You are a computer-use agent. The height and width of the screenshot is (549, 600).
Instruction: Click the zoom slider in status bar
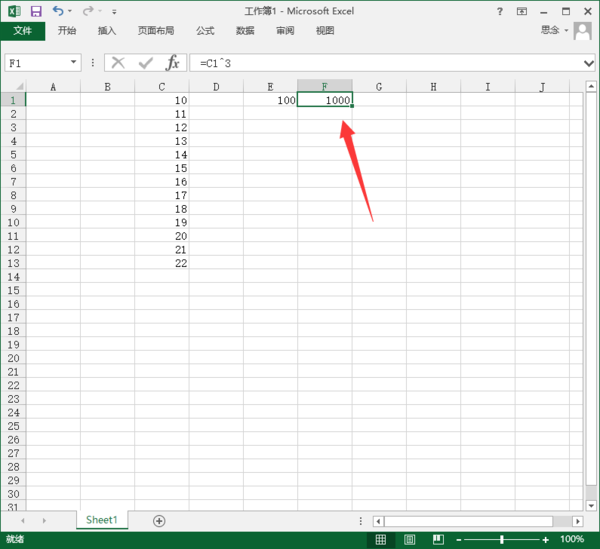(x=502, y=540)
